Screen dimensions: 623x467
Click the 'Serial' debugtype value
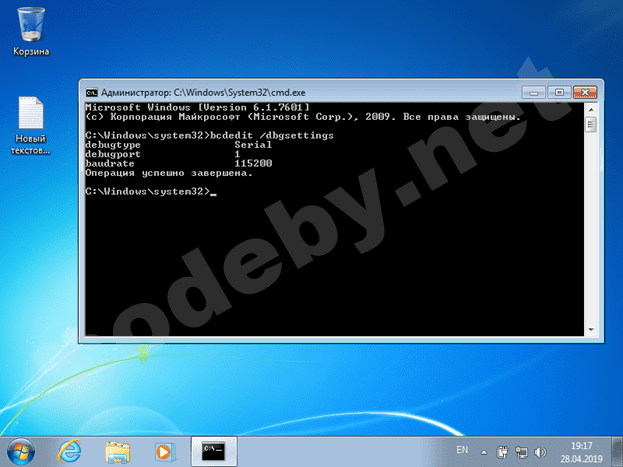pyautogui.click(x=253, y=145)
